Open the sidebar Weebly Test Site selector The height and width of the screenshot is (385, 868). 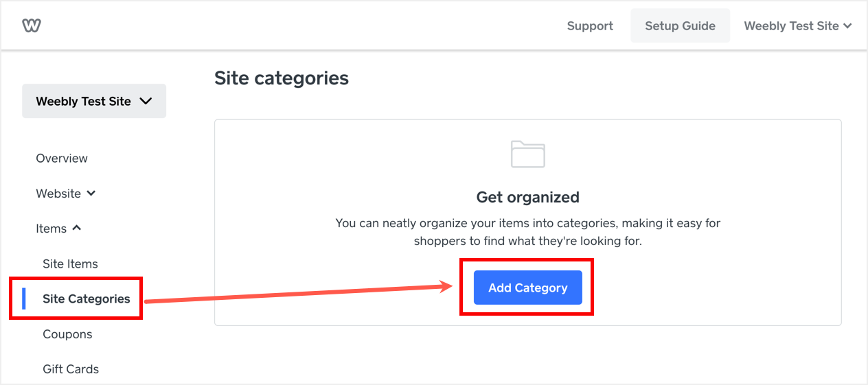tap(94, 101)
